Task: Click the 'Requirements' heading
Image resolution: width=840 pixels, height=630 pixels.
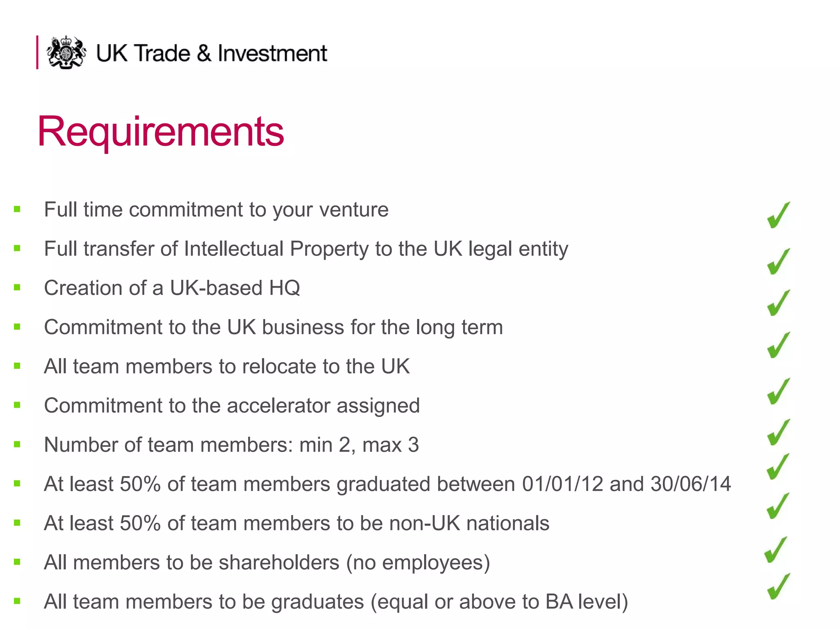Action: pos(160,132)
